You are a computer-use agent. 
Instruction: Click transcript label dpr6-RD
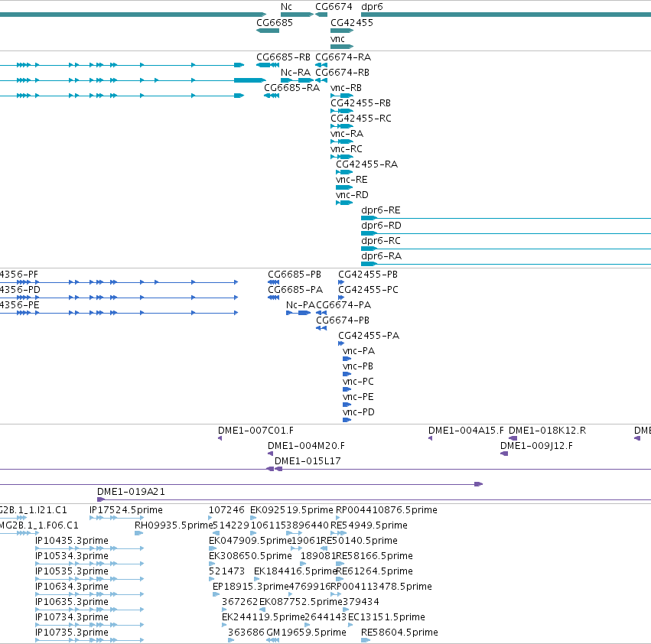point(381,226)
